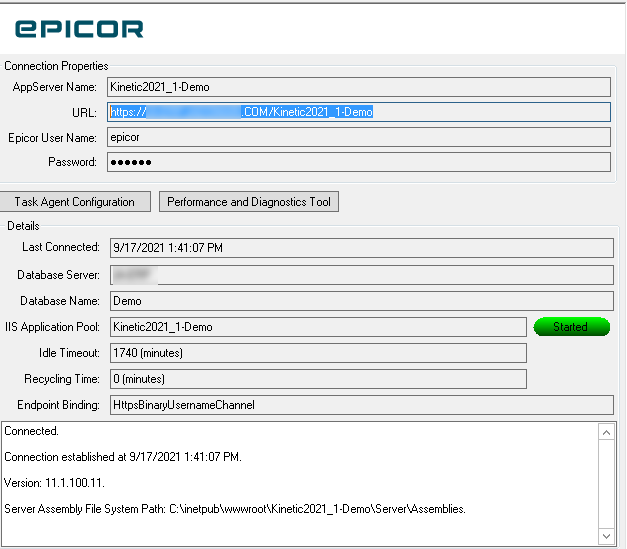
Task: Click the Epicor logo
Action: click(79, 29)
